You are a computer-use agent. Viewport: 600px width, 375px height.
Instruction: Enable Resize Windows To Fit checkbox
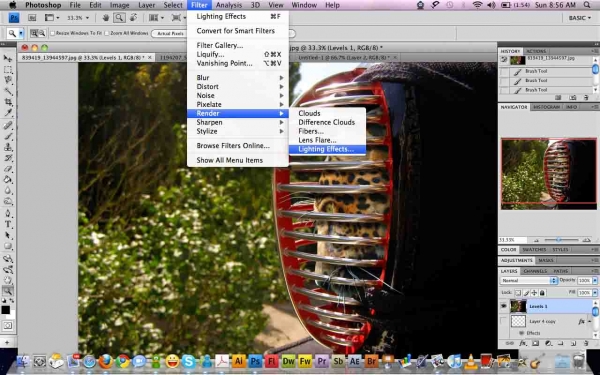click(x=53, y=33)
